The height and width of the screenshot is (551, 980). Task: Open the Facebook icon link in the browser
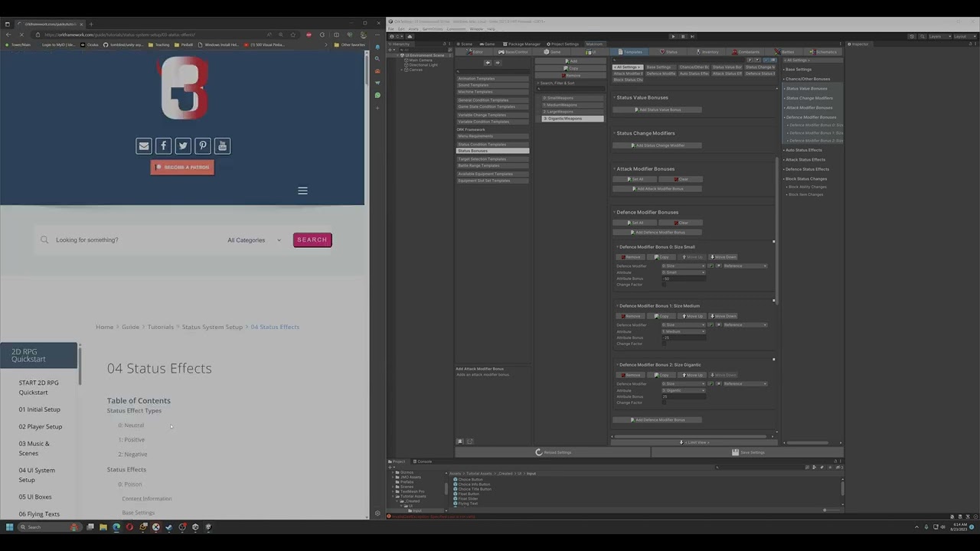click(163, 145)
